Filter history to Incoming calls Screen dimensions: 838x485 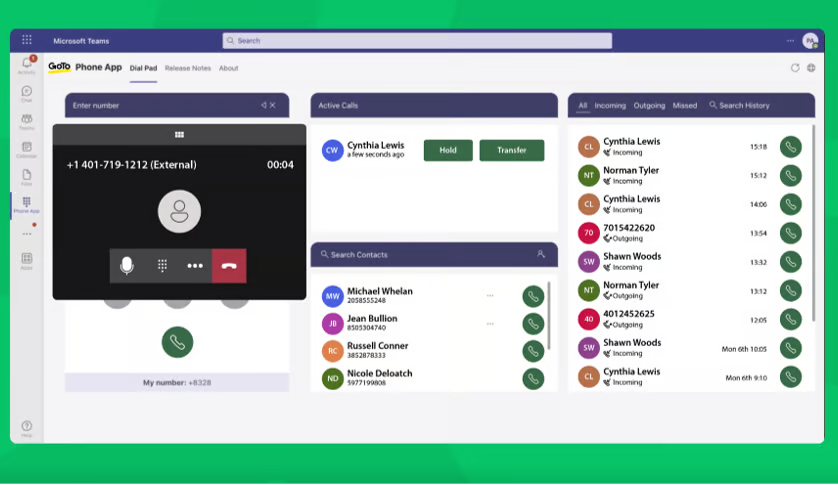pos(610,106)
